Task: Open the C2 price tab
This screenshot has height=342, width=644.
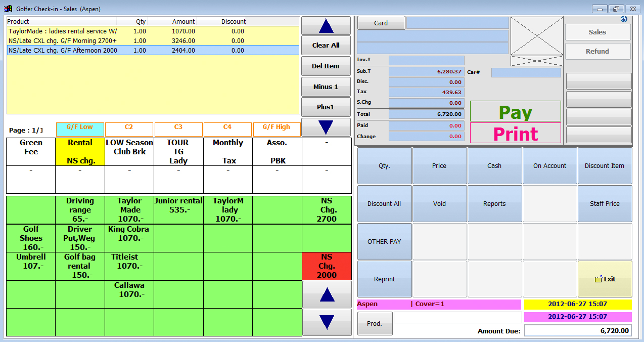Action: pos(129,127)
